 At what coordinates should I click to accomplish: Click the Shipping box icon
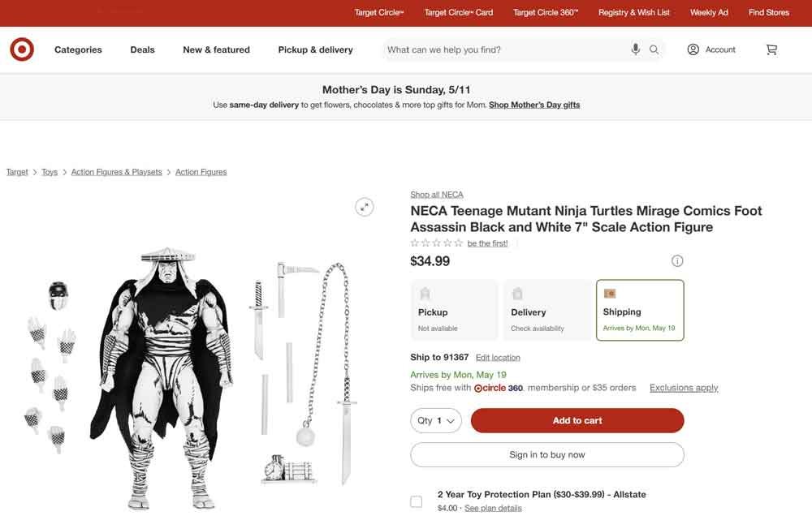pyautogui.click(x=609, y=293)
